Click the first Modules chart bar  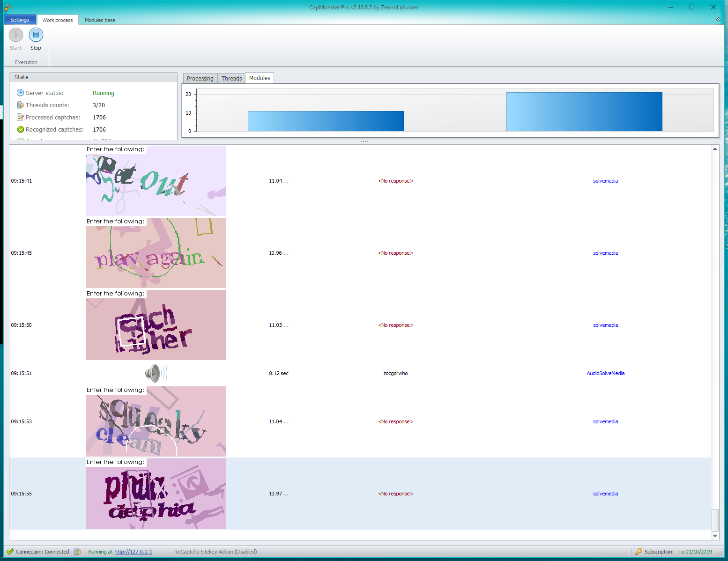[326, 121]
